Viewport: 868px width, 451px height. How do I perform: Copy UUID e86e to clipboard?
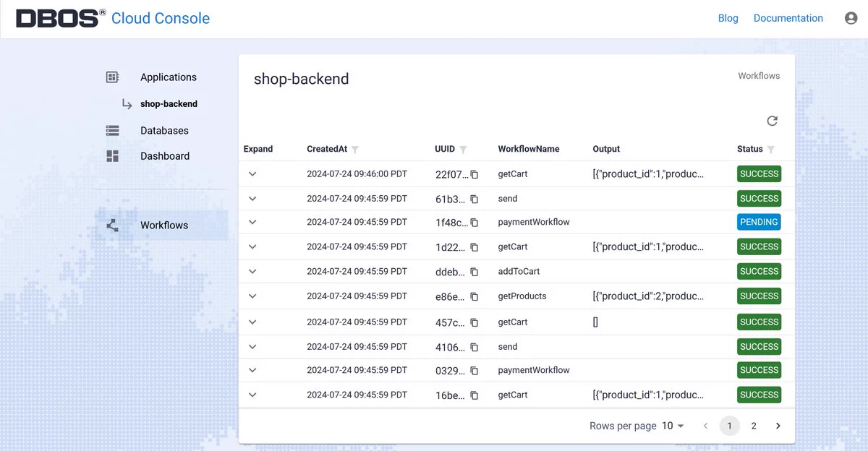click(x=475, y=296)
